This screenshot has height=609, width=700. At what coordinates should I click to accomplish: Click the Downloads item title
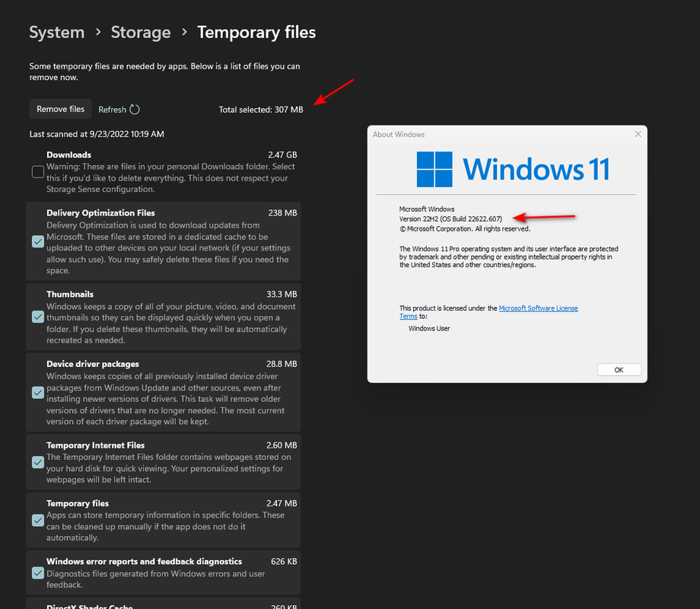point(68,155)
